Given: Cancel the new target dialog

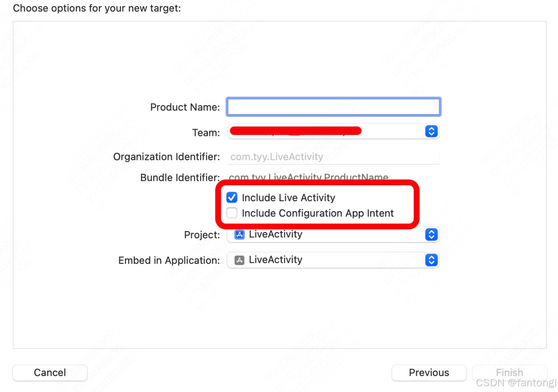Looking at the screenshot, I should (x=50, y=373).
